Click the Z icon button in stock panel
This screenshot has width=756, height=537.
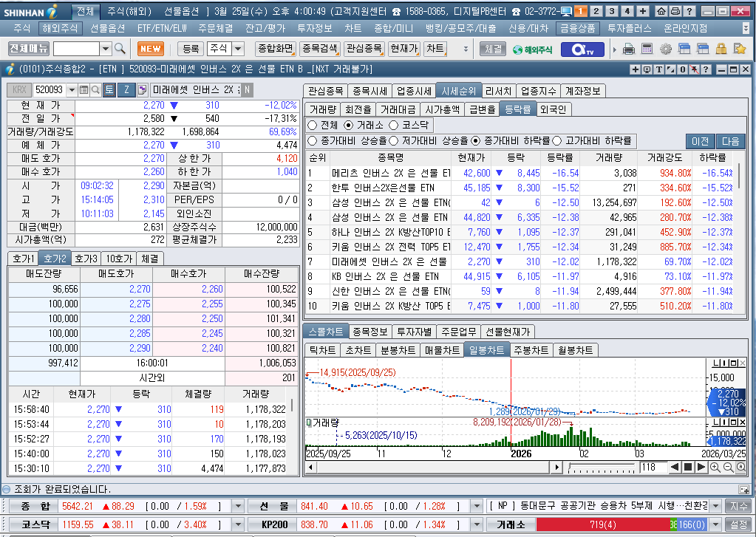click(127, 89)
